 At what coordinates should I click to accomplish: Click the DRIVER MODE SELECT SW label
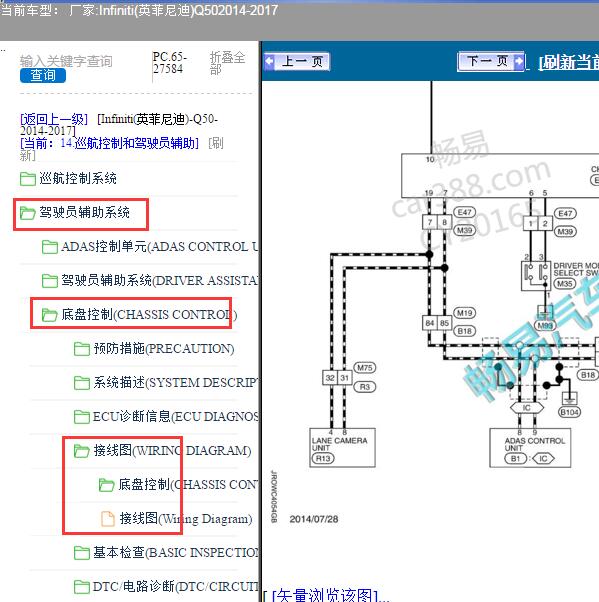576,269
